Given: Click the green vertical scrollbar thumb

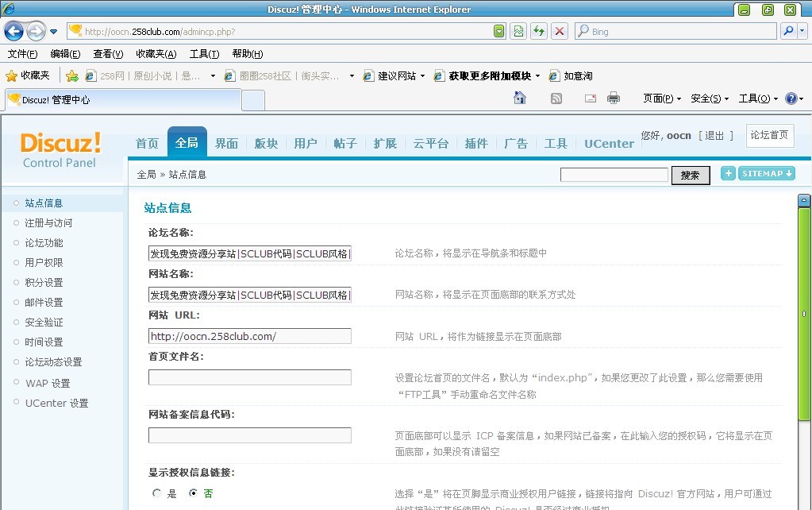Looking at the screenshot, I should coord(804,314).
